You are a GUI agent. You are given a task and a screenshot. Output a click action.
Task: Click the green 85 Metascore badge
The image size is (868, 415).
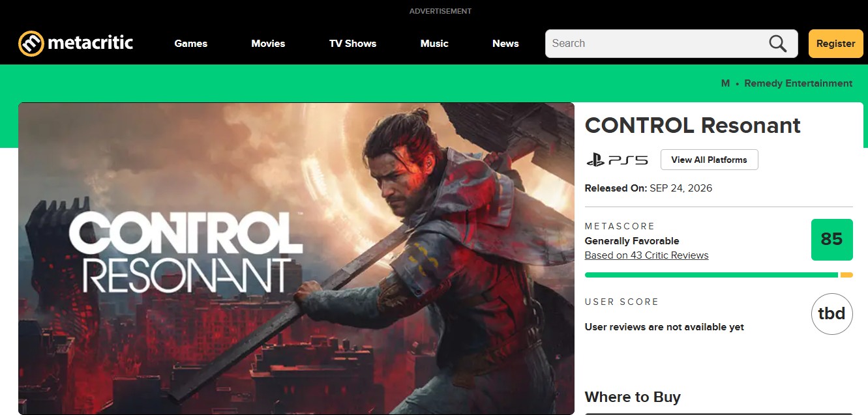(831, 239)
